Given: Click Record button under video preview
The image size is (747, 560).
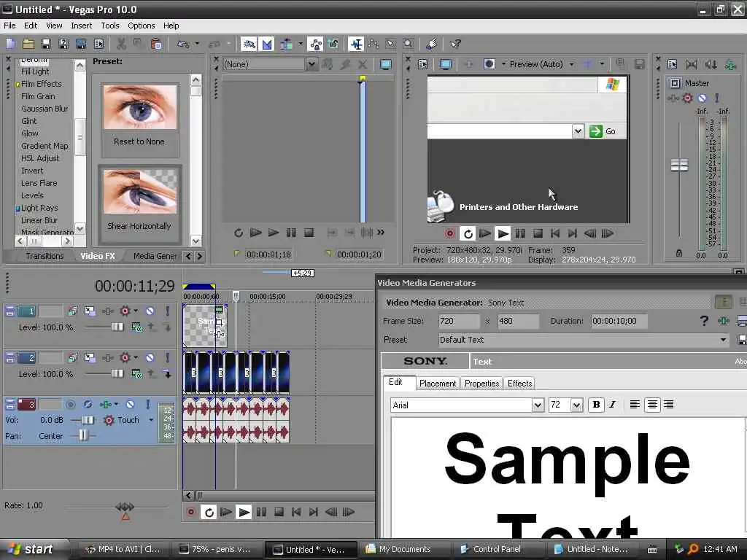Looking at the screenshot, I should tap(449, 233).
